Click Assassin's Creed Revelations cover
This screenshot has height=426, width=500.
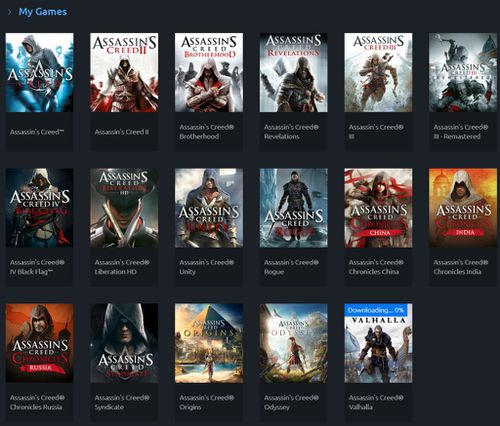point(293,72)
